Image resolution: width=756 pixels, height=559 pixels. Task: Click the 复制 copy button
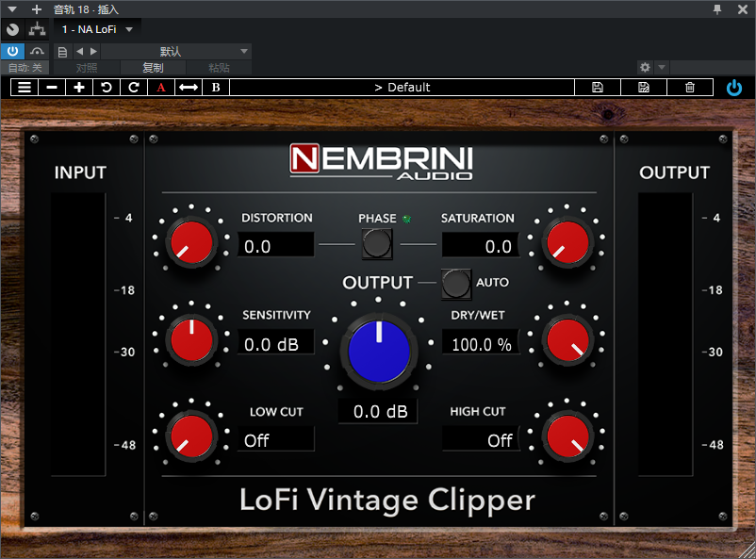[x=153, y=68]
